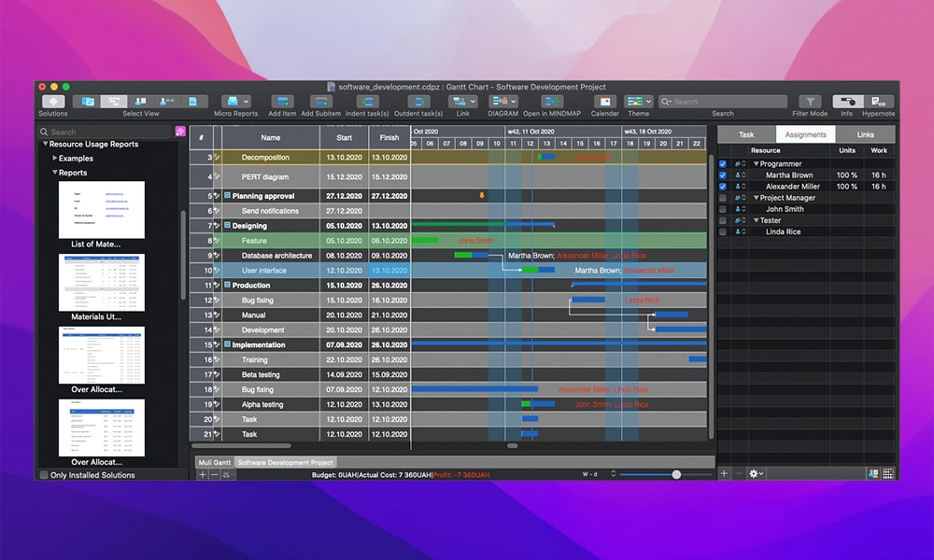Click the Add Subitem icon
Image resolution: width=934 pixels, height=560 pixels.
(320, 102)
